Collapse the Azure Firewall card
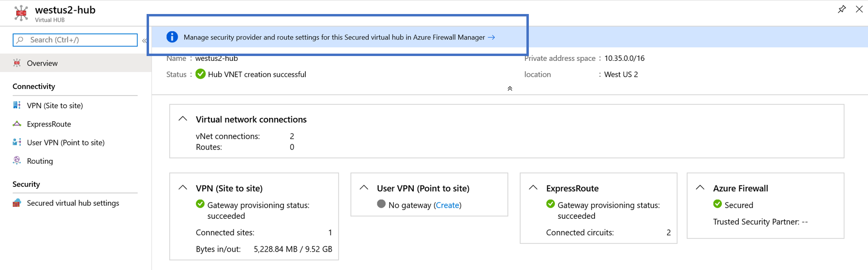Screen dimensions: 868x270 pos(700,188)
